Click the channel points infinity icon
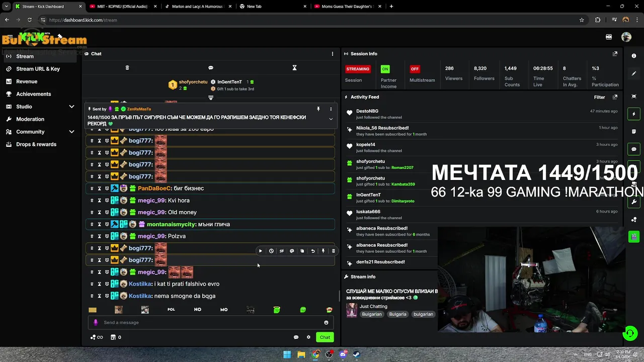Viewport: 644px width, 362px height. pos(97,337)
